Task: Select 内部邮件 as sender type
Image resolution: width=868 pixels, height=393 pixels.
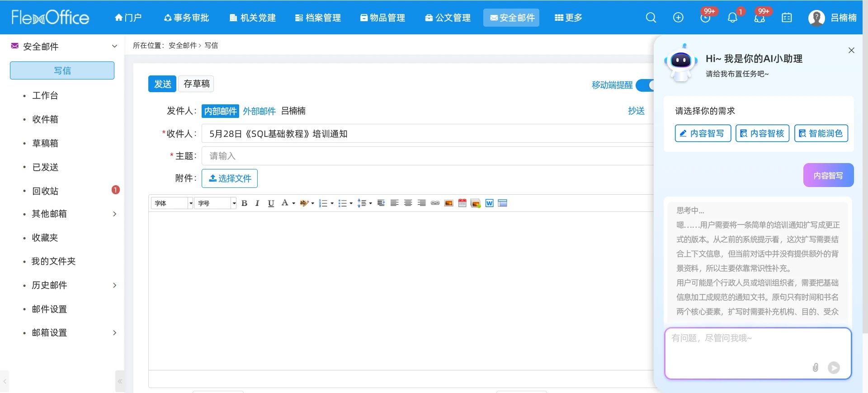Action: (220, 111)
